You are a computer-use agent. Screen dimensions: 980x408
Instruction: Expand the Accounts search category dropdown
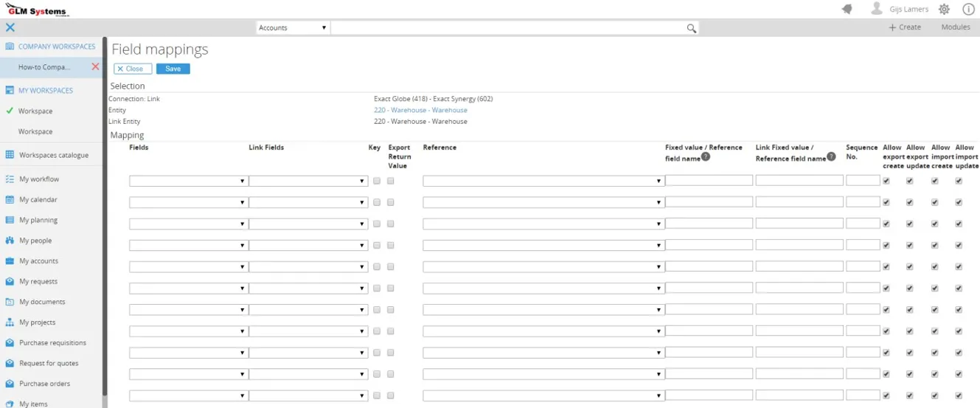pyautogui.click(x=292, y=28)
